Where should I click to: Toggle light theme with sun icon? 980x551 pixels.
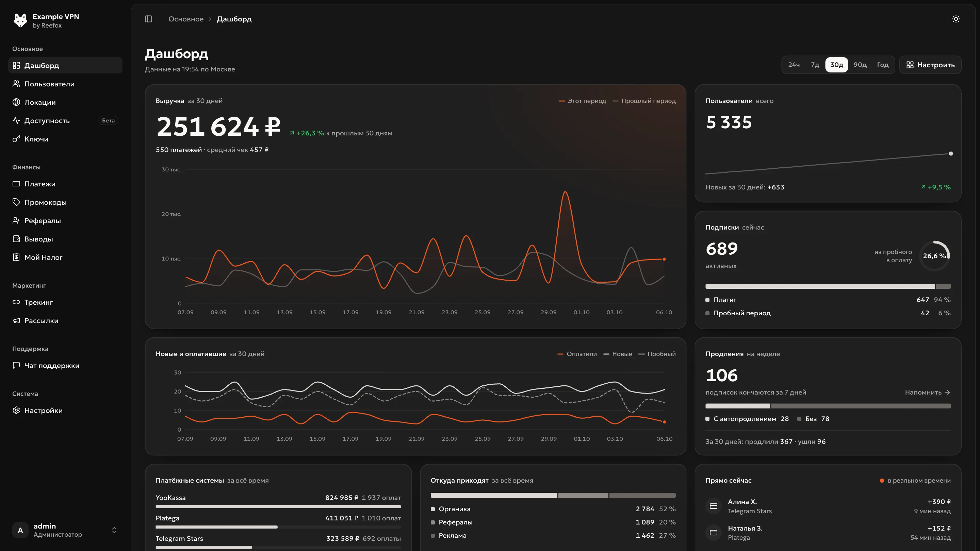click(x=955, y=19)
